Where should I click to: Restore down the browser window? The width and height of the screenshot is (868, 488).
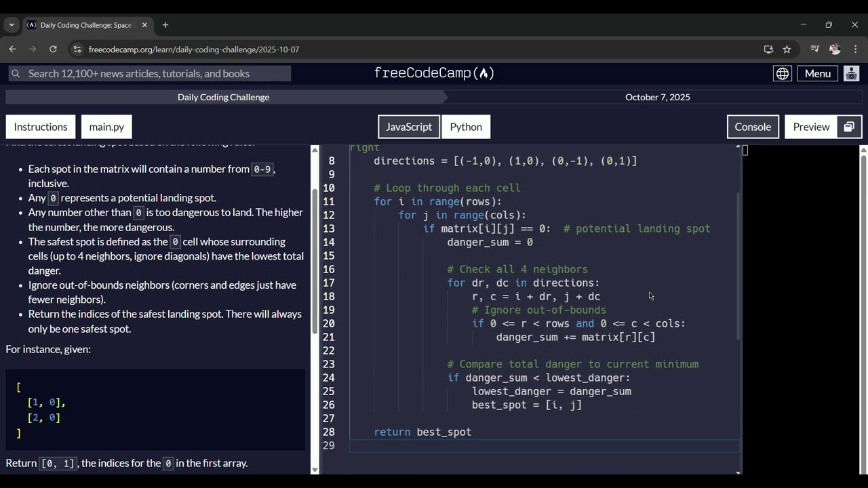coord(829,25)
